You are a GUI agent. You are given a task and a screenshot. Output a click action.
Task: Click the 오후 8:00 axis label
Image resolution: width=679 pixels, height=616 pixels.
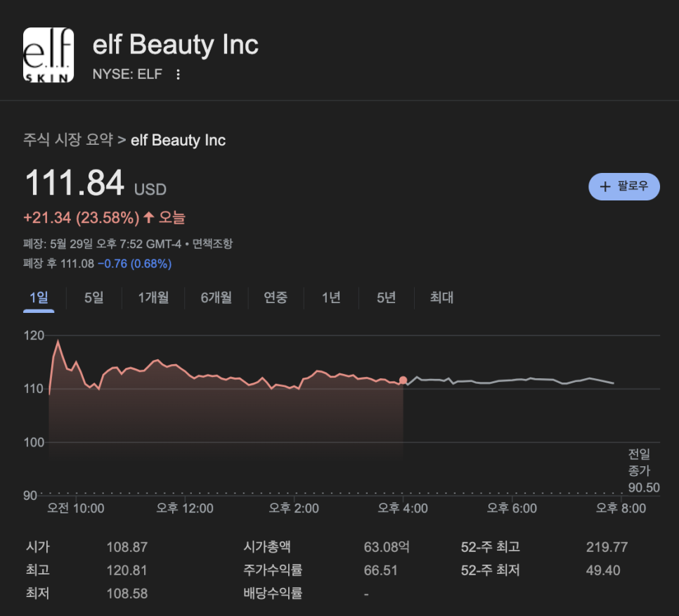point(621,508)
